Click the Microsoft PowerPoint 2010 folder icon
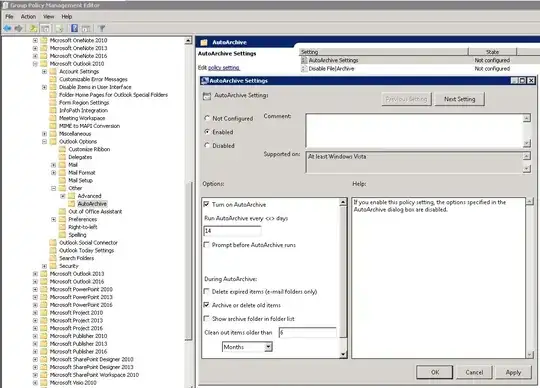Screen dimensions: 540x388 click(x=44, y=289)
